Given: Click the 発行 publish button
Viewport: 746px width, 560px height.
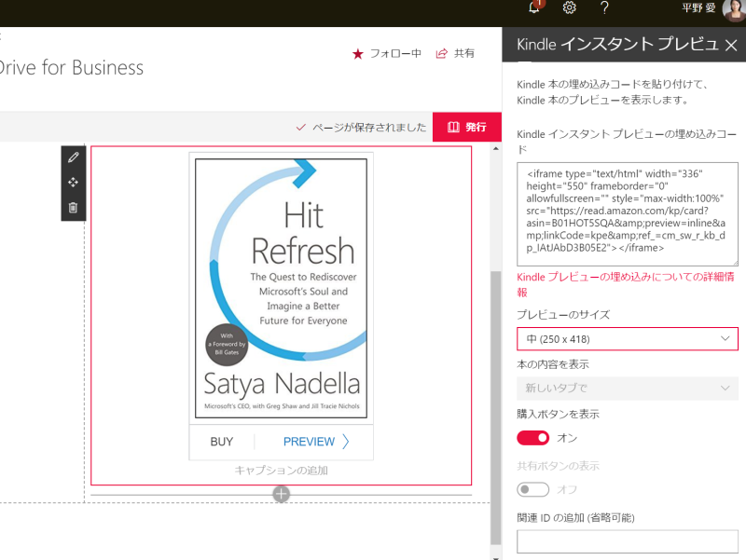Looking at the screenshot, I should (467, 127).
